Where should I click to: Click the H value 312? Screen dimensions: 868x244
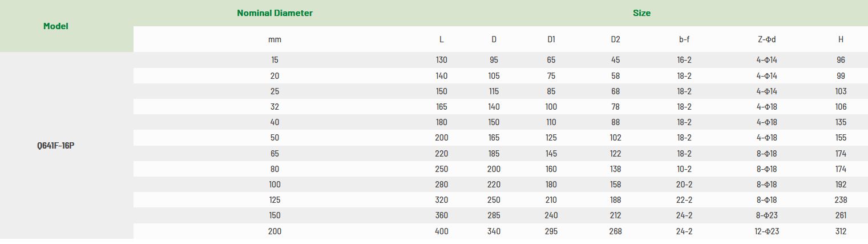(841, 231)
